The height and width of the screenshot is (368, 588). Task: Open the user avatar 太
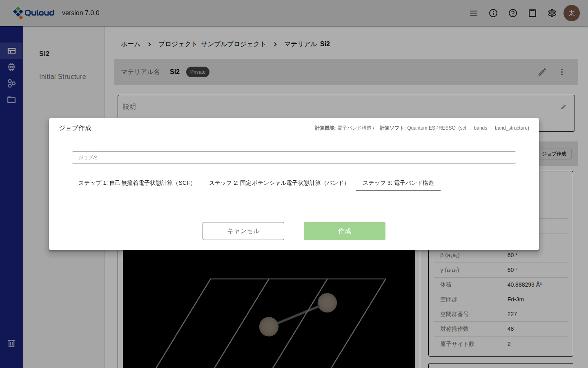pos(572,13)
